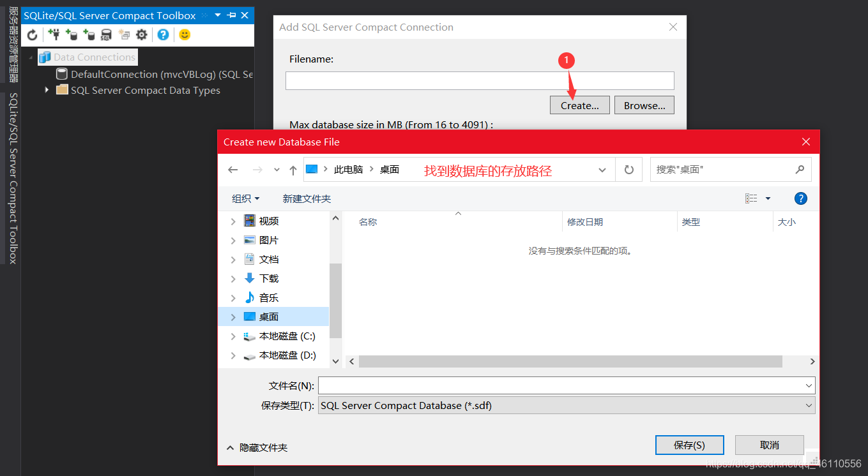Expand SQL Server Compact Data Types node
The height and width of the screenshot is (476, 868).
click(47, 91)
